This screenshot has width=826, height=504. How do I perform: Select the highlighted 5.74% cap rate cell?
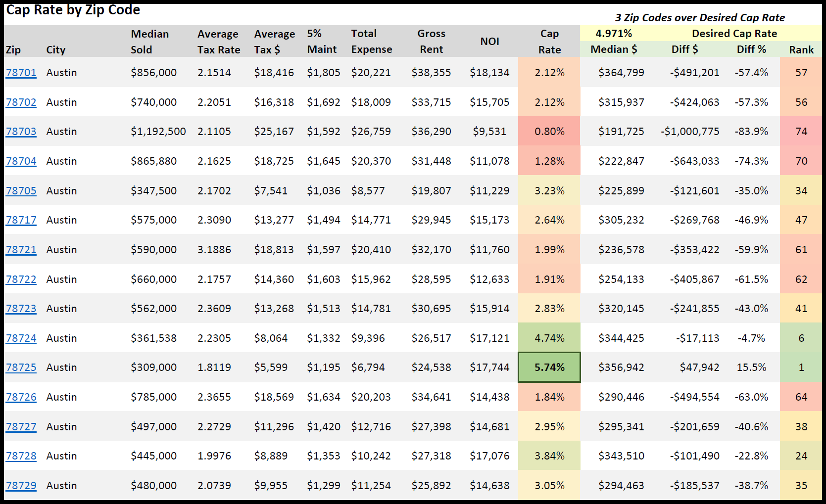[549, 367]
